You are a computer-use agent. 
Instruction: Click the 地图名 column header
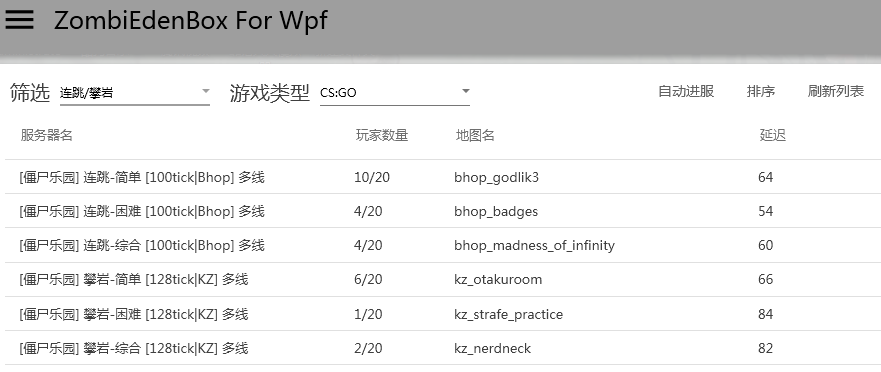(x=475, y=135)
